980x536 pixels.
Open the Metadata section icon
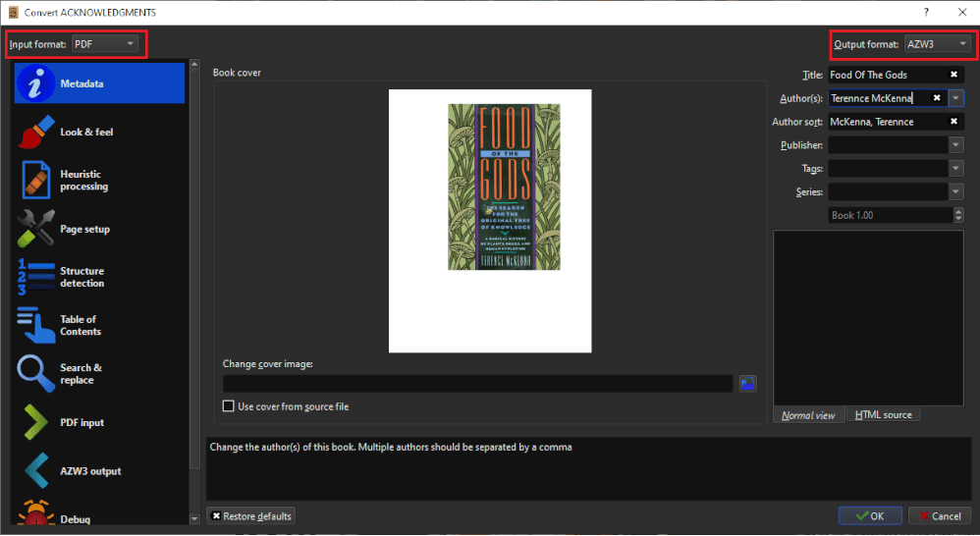tap(36, 83)
